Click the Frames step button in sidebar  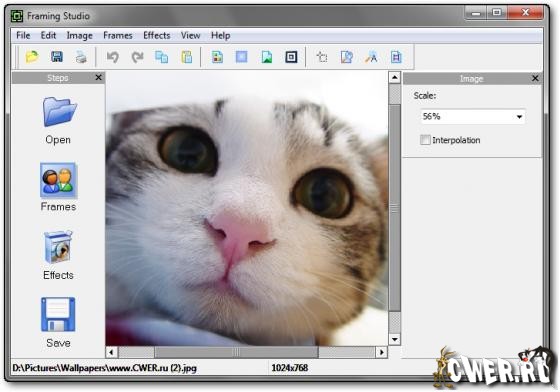58,187
